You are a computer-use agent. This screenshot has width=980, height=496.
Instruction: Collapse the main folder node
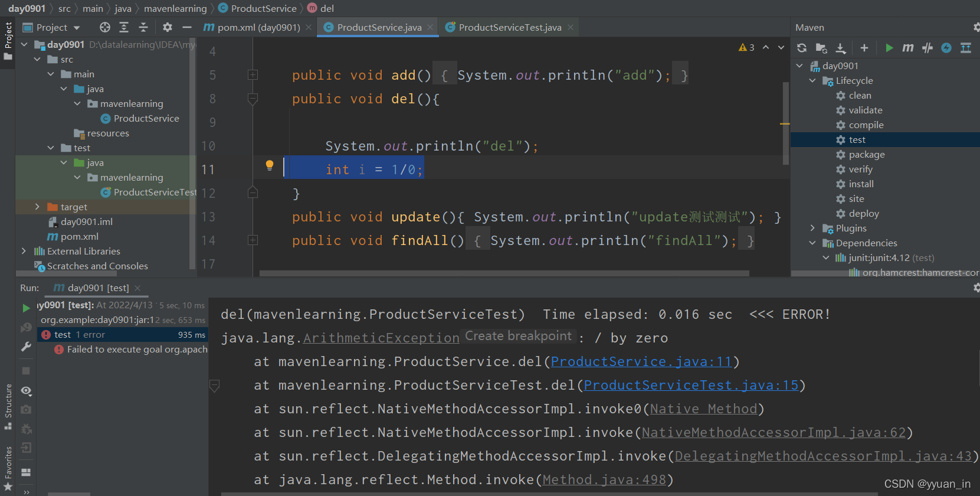pyautogui.click(x=51, y=74)
